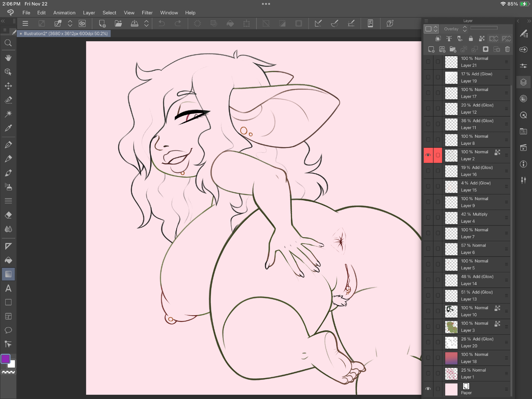Select Layer 18 gradient thumbnail

[451, 358]
